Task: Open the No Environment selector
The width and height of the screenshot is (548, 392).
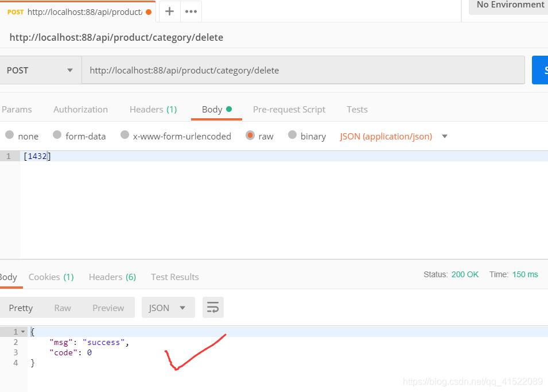Action: point(510,5)
